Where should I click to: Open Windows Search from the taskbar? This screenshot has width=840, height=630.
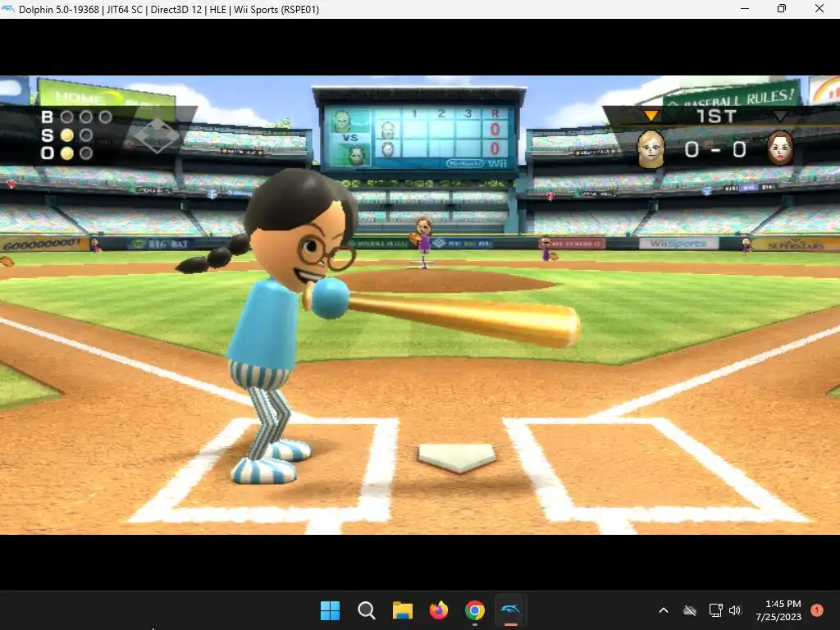point(367,610)
